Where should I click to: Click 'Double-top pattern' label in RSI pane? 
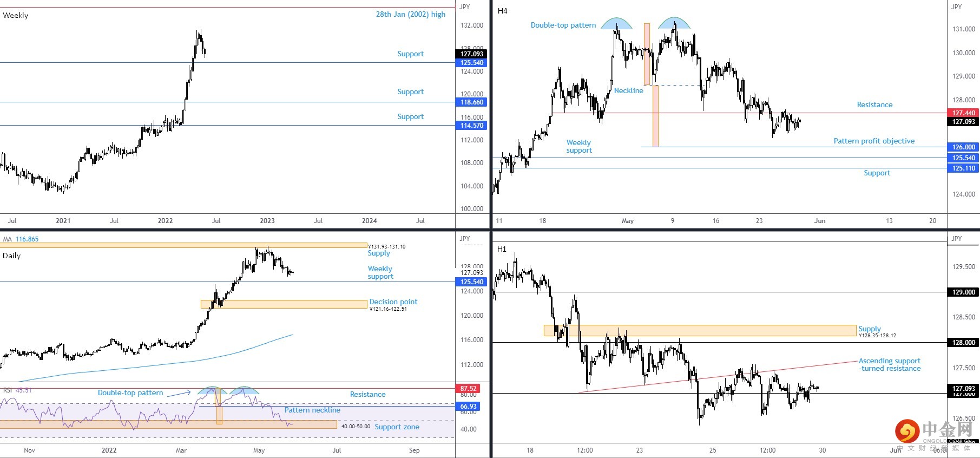(130, 392)
